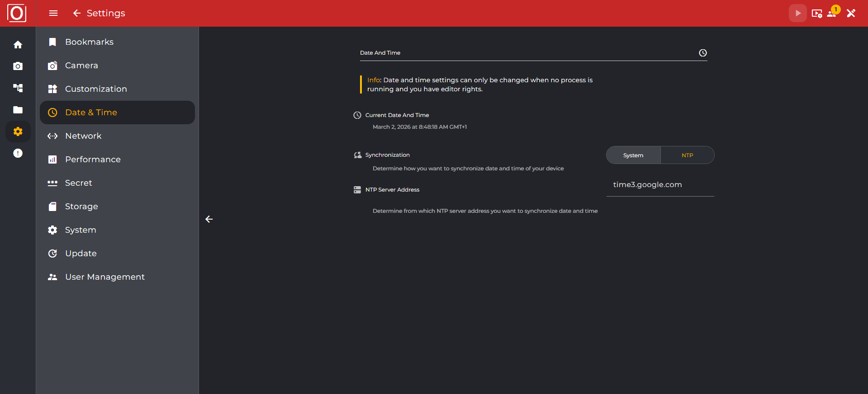This screenshot has height=394, width=868.
Task: Toggle the hamburger navigation menu
Action: click(x=53, y=13)
